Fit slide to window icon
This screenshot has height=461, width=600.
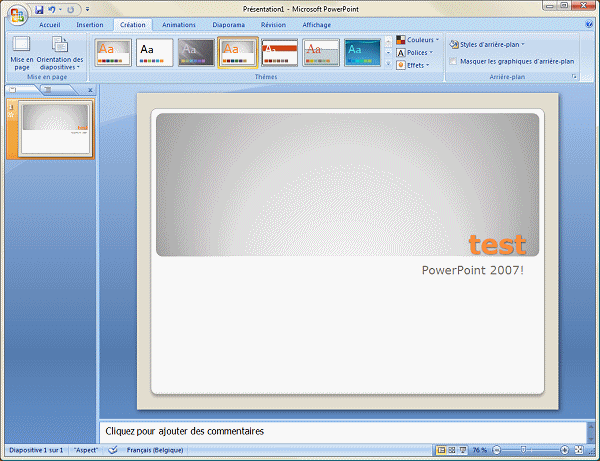(x=579, y=451)
